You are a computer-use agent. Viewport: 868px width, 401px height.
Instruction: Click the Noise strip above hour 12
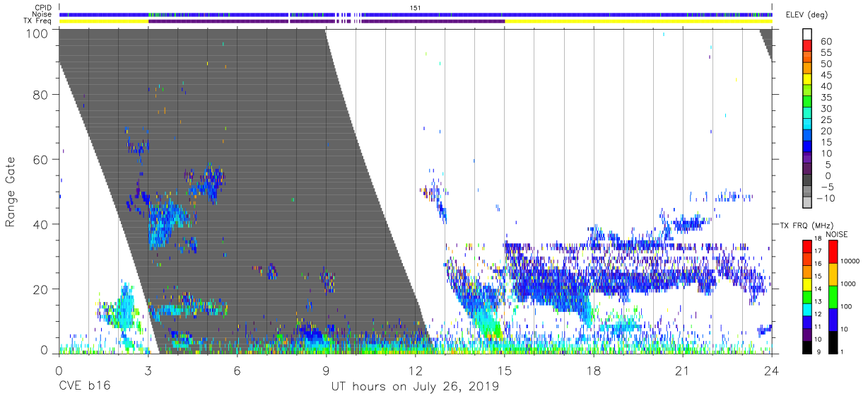[x=416, y=14]
